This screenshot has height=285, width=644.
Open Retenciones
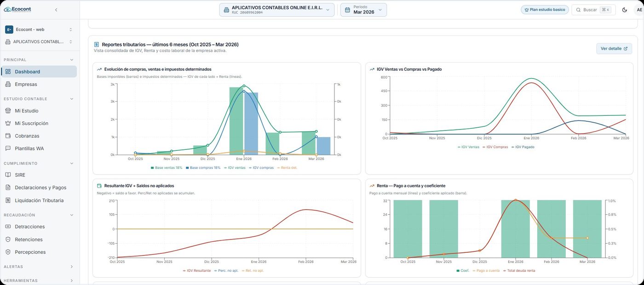pos(39,239)
